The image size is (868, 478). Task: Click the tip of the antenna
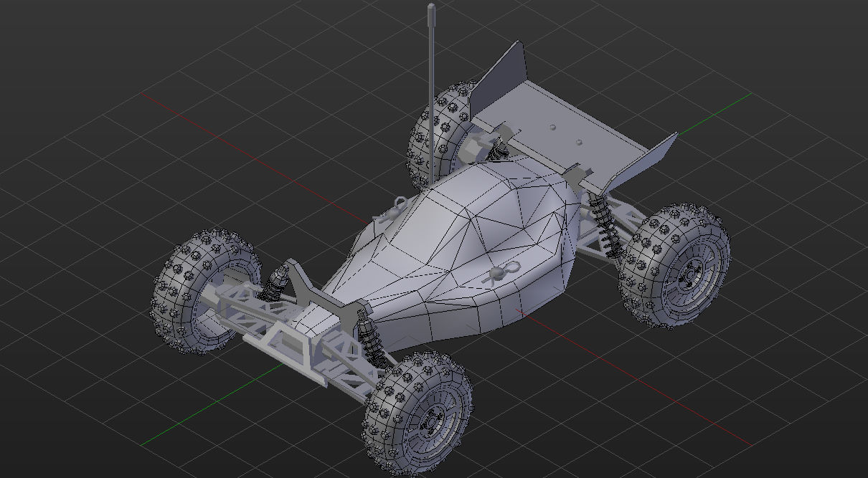pos(431,8)
